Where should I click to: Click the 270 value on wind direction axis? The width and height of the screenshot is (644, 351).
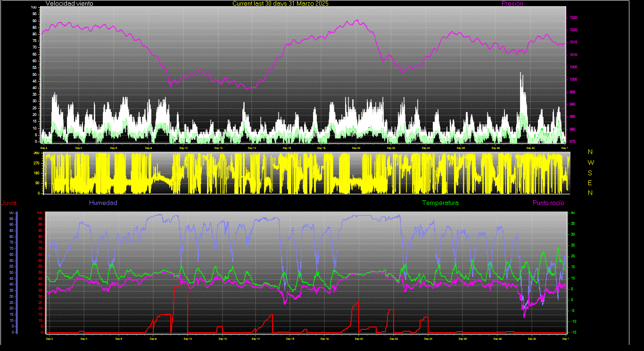(36, 163)
